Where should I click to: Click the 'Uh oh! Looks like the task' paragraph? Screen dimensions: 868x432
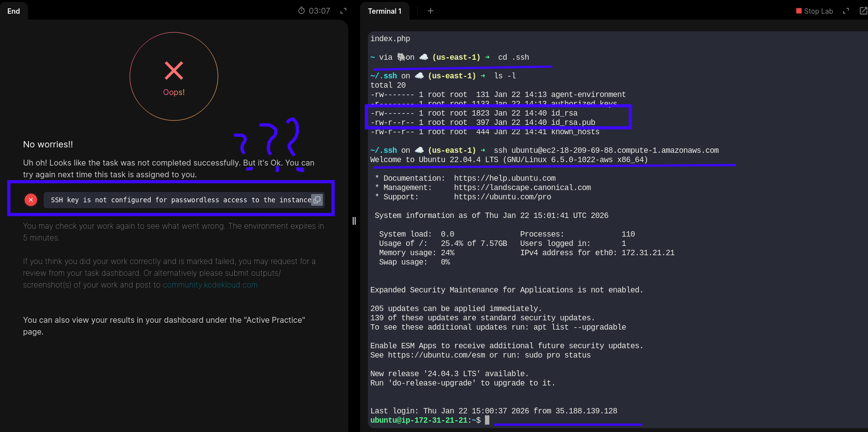(x=169, y=168)
